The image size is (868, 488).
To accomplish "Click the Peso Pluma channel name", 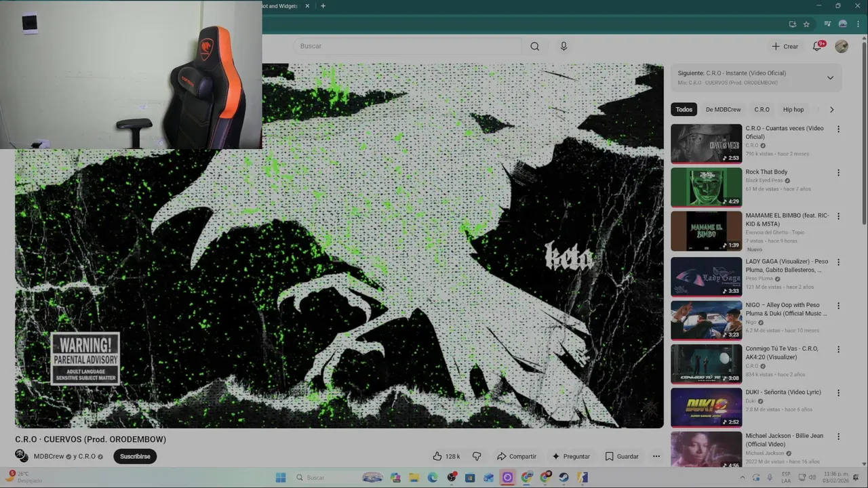I will [759, 279].
